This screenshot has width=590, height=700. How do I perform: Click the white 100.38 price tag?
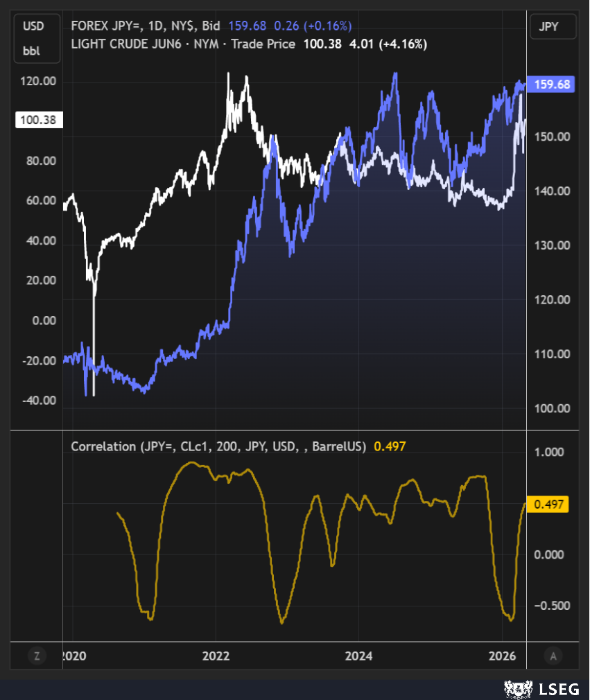tap(39, 121)
